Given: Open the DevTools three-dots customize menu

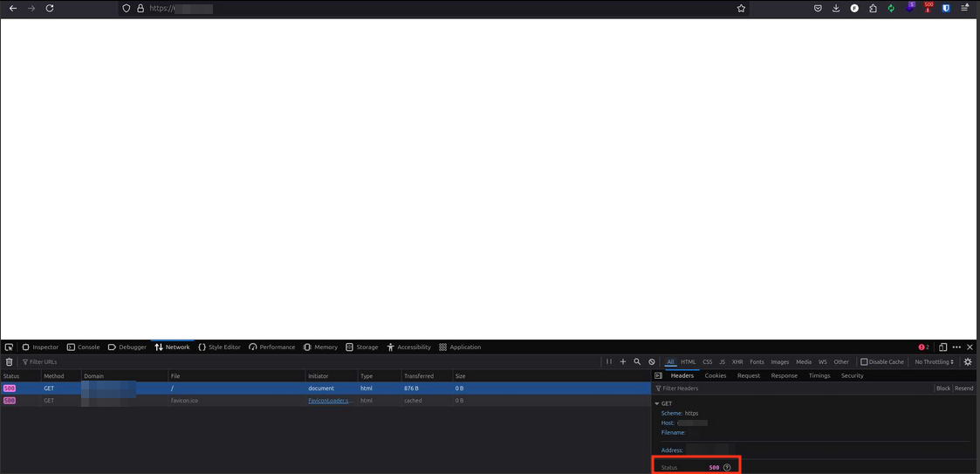Looking at the screenshot, I should click(957, 347).
